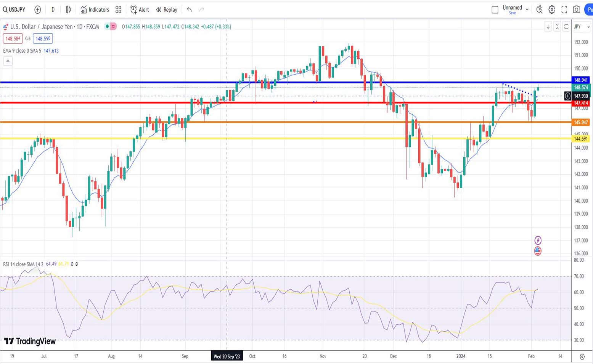Click the Alert button
Viewport: 593px width, 364px height.
140,10
